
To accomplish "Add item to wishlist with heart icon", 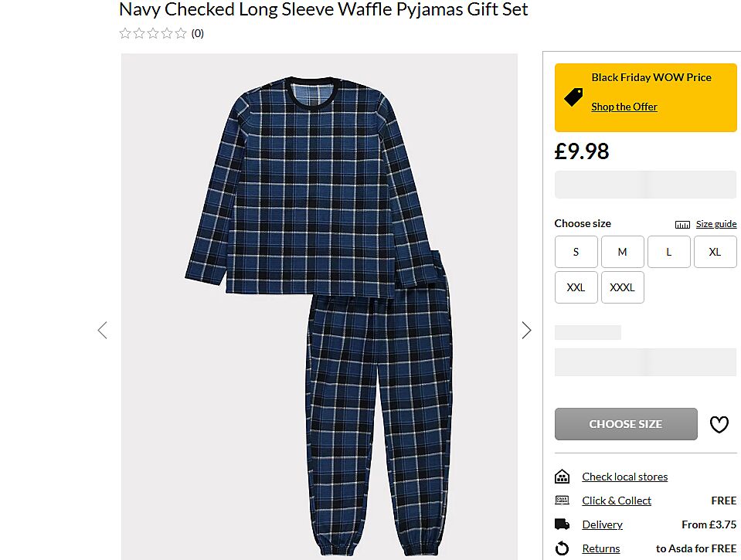I will pos(719,424).
